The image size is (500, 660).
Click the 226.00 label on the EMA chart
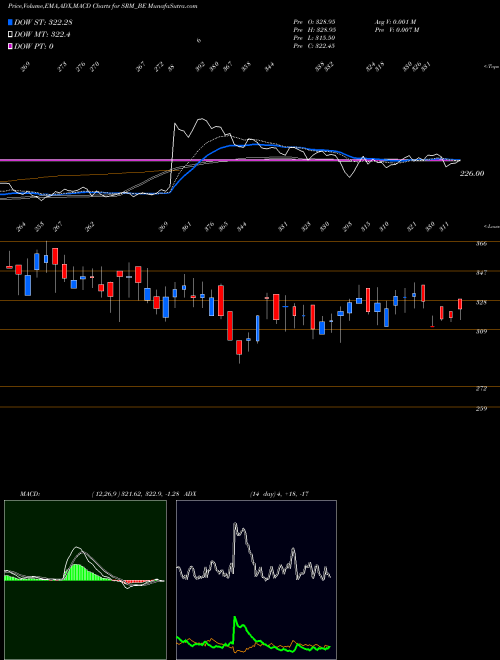click(x=472, y=173)
